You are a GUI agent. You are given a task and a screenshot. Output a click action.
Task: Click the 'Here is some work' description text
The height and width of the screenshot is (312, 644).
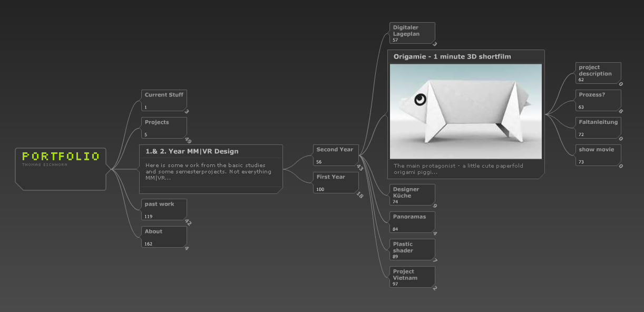click(x=209, y=171)
